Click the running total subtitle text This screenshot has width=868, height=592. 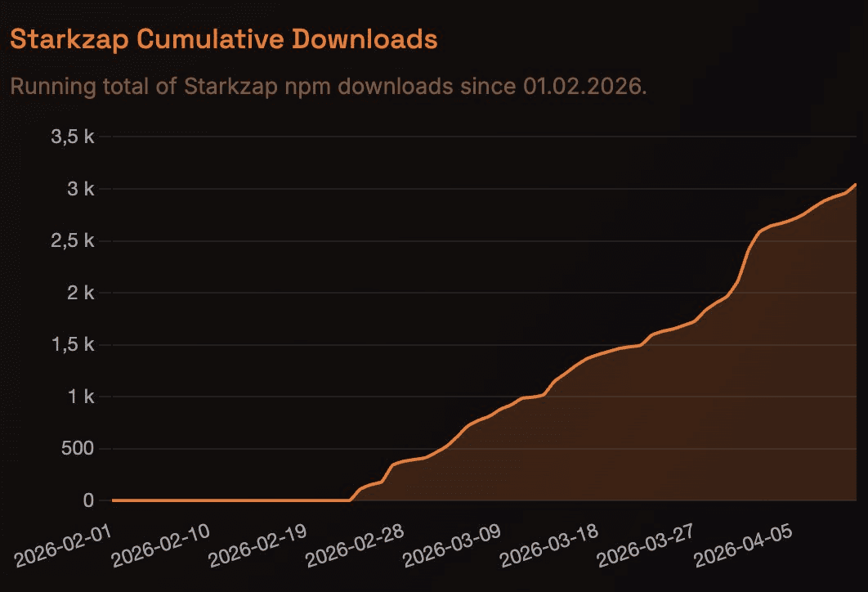[x=328, y=86]
